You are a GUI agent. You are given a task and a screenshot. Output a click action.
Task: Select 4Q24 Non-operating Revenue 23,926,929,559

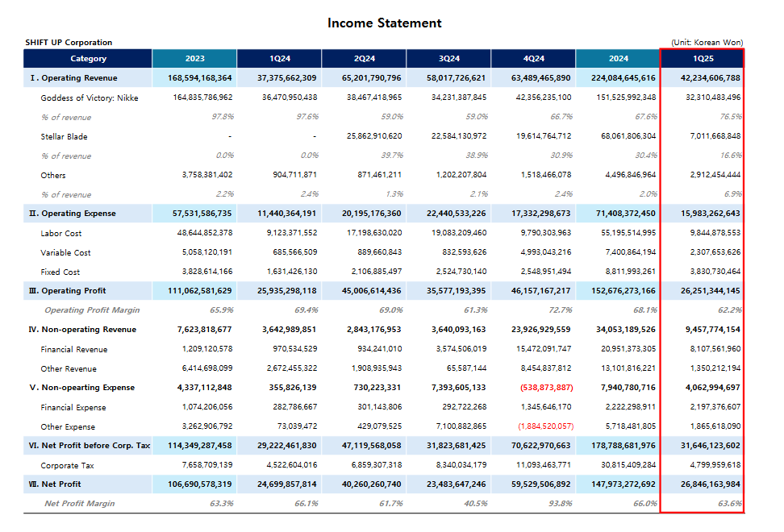[540, 330]
